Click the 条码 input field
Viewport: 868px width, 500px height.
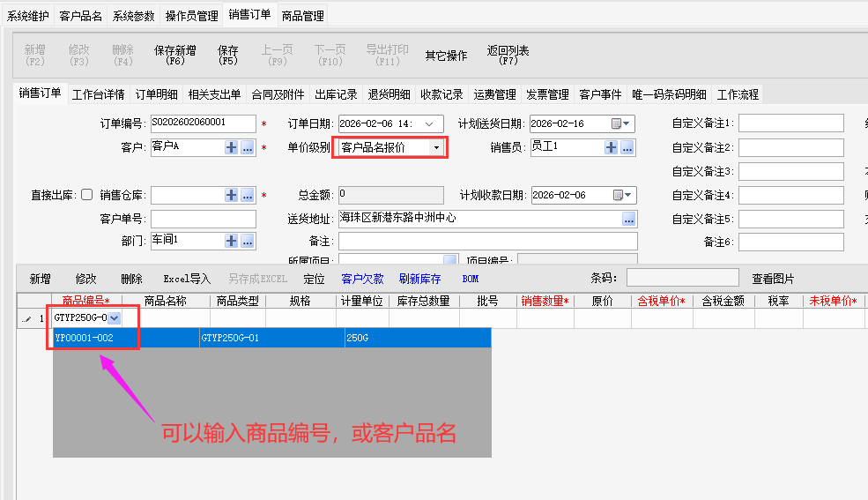[x=682, y=279]
